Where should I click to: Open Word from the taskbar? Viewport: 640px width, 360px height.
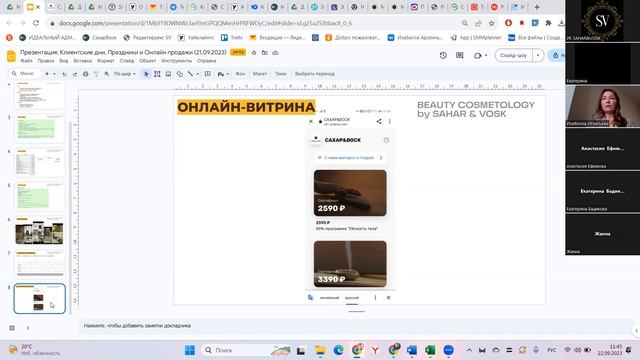[x=411, y=350]
